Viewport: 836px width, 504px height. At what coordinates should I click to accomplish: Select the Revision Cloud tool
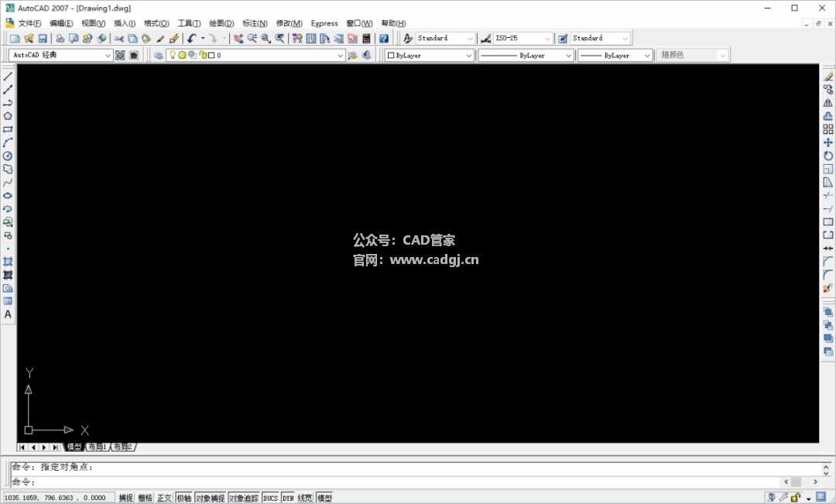8,169
